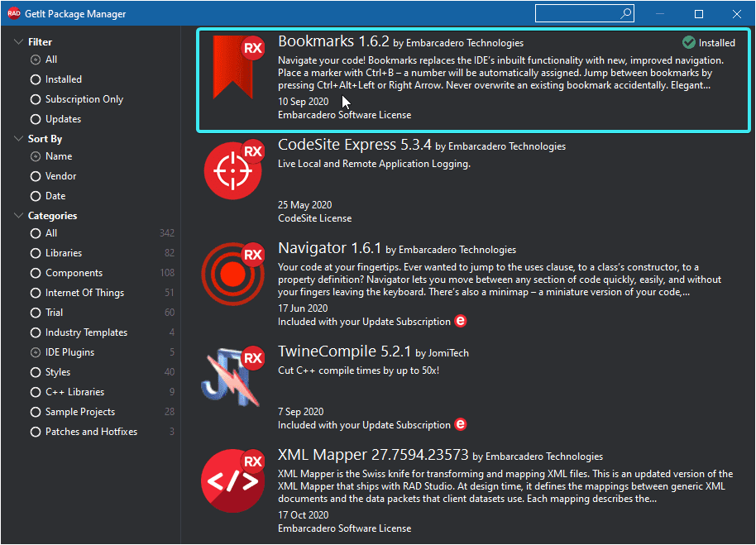Open the XML Mapper 27.7594.23573 package title
The image size is (756, 545).
tap(373, 455)
